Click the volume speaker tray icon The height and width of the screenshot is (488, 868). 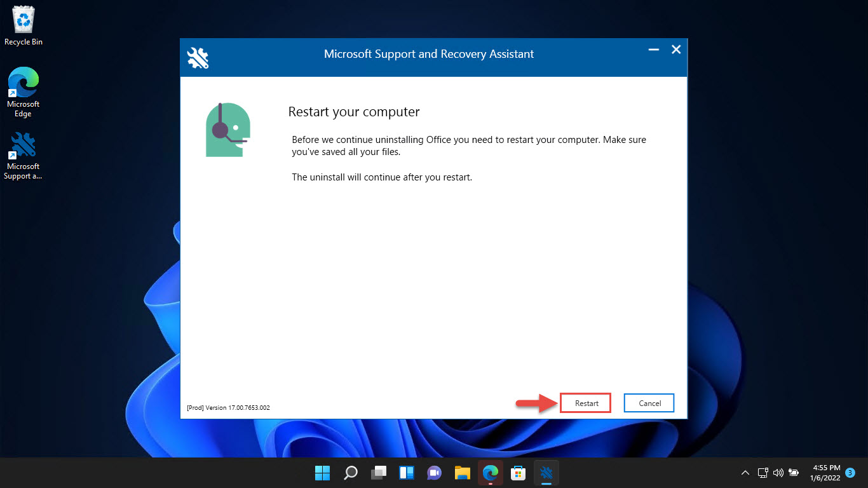[x=778, y=473]
